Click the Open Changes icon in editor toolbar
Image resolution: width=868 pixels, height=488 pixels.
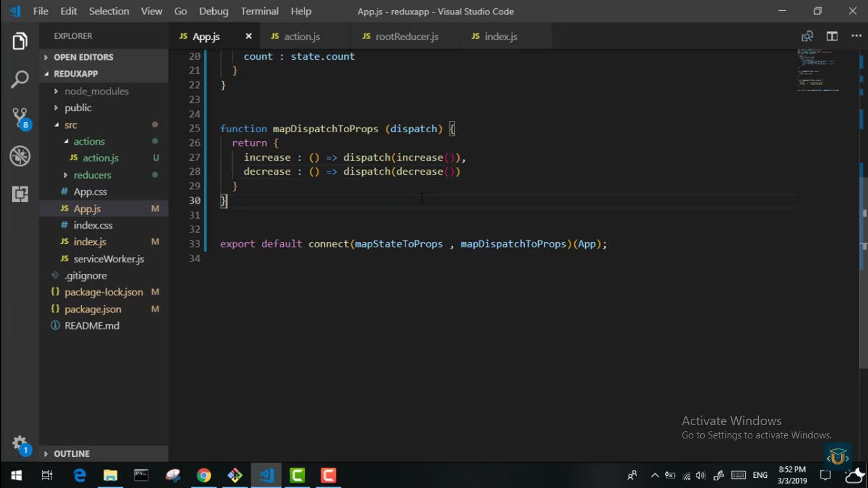pyautogui.click(x=807, y=36)
